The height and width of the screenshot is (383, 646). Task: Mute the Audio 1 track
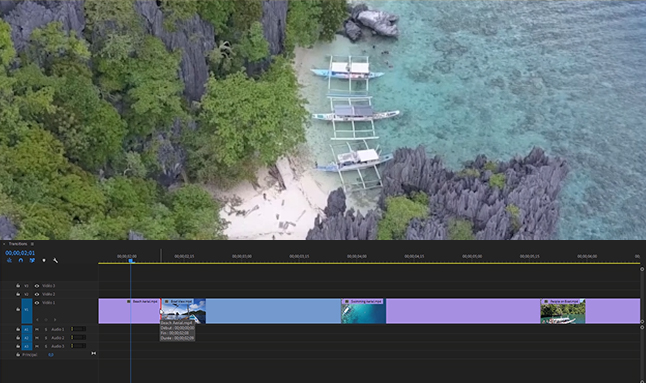point(37,329)
